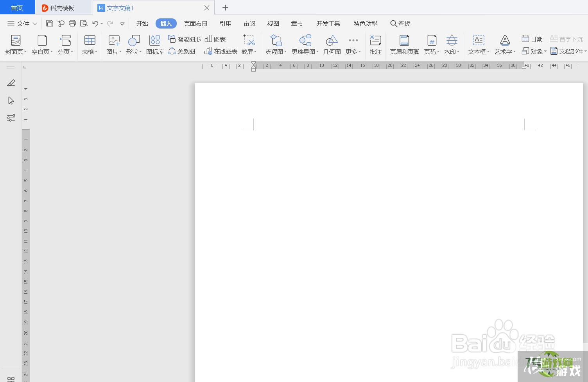
Task: Expand the 封面页 dropdown arrow
Action: click(x=25, y=52)
